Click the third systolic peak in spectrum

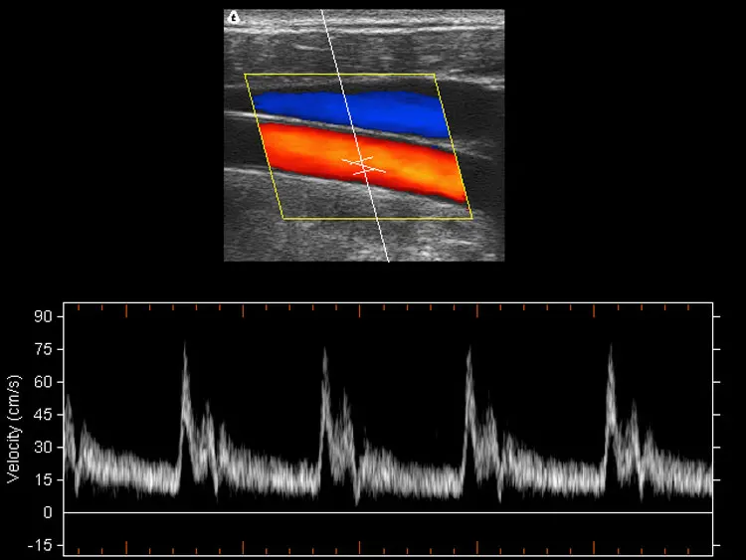pos(469,351)
